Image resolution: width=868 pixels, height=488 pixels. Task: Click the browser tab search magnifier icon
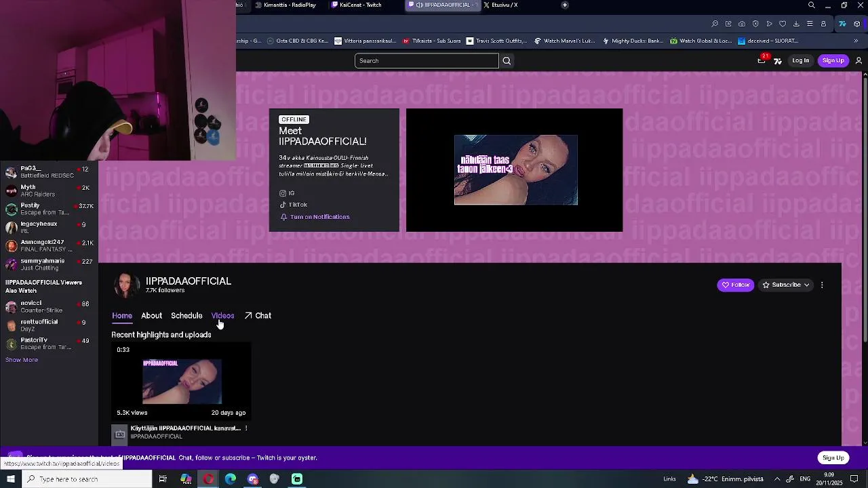pos(812,5)
